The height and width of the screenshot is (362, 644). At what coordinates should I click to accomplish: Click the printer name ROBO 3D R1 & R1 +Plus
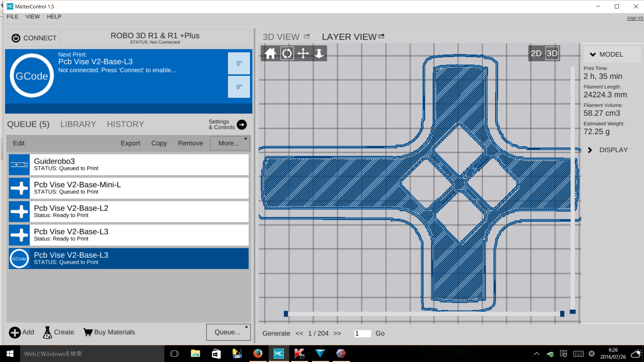click(155, 36)
